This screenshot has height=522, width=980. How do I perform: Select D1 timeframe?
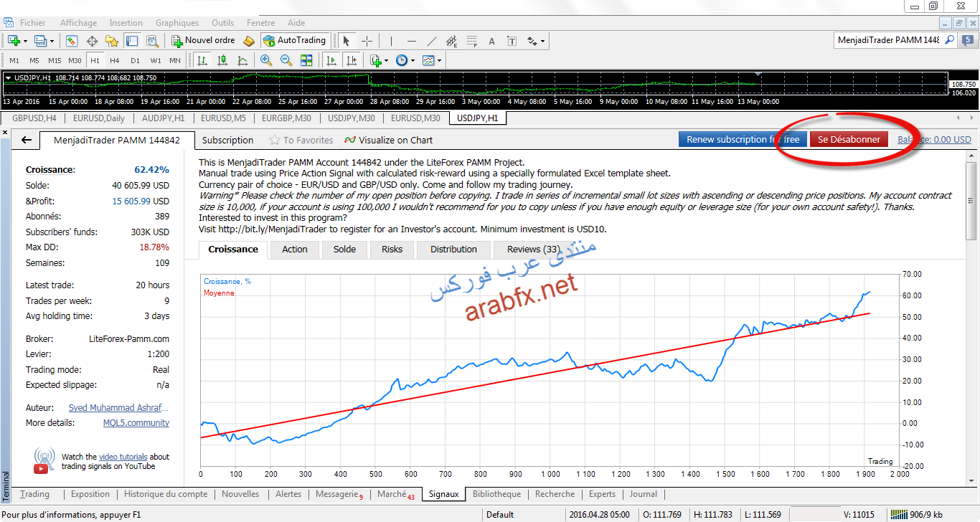click(x=135, y=60)
